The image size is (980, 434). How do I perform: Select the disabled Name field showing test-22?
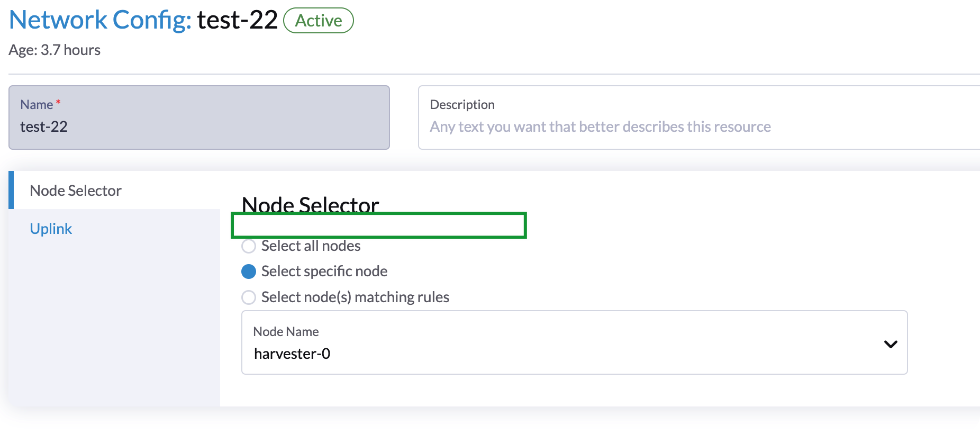click(198, 126)
